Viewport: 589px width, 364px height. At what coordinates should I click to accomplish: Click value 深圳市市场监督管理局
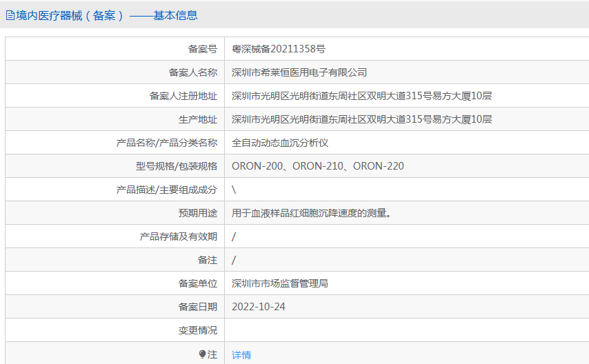(x=280, y=283)
